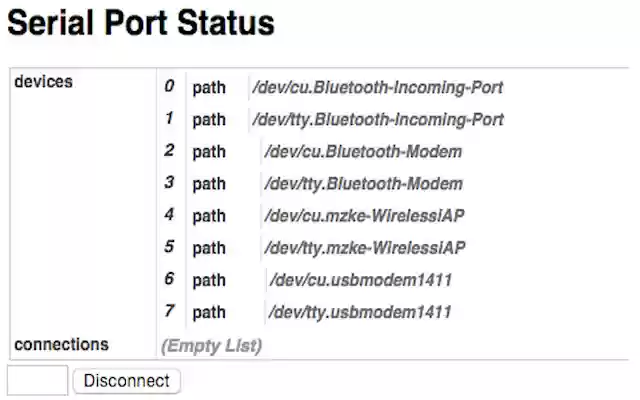Click the Serial Port Status heading

(x=141, y=23)
